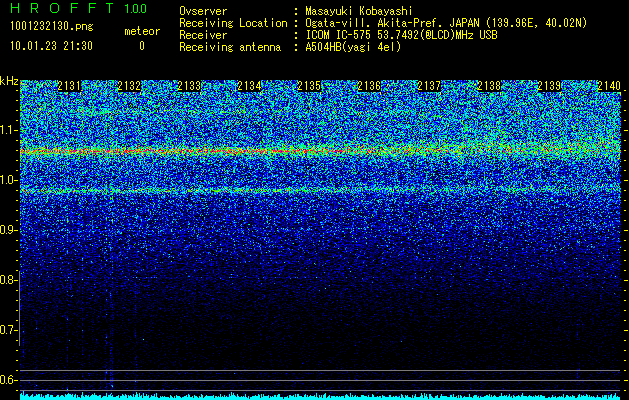
Task: Click time marker 2138
Action: pos(489,86)
